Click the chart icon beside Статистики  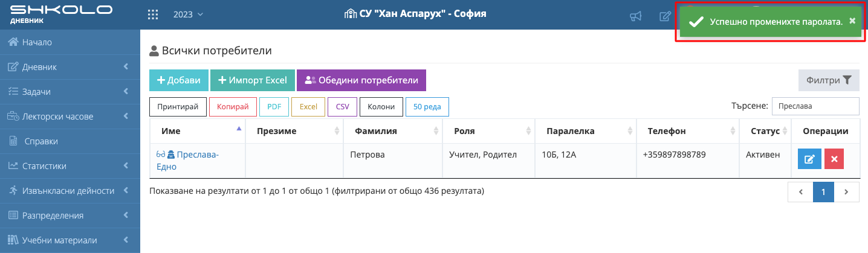13,166
